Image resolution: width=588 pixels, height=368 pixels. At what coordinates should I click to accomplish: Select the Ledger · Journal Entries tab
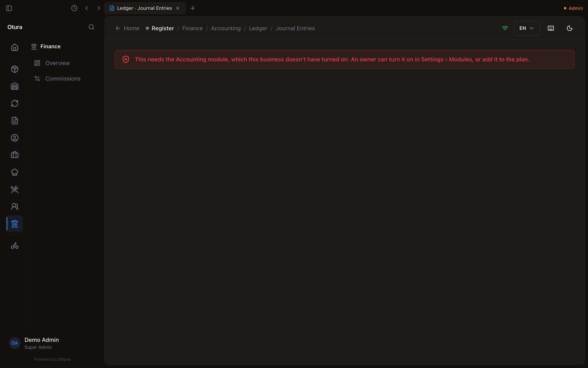click(145, 8)
